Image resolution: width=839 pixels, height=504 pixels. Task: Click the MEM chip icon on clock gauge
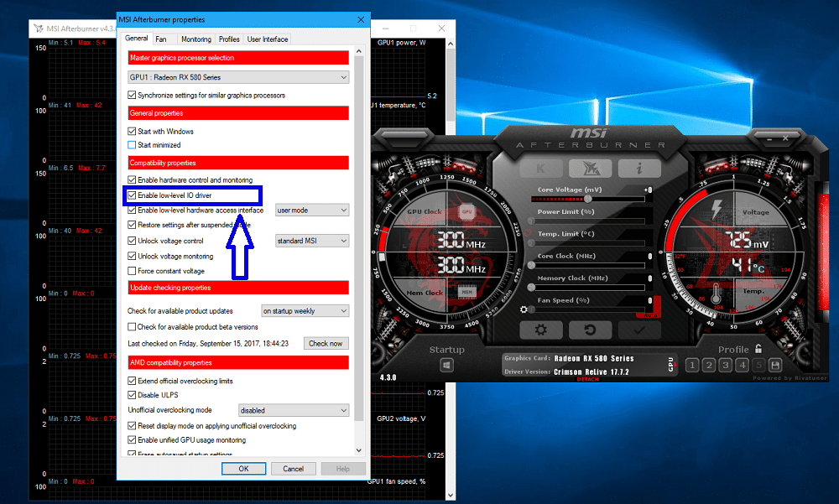point(467,292)
